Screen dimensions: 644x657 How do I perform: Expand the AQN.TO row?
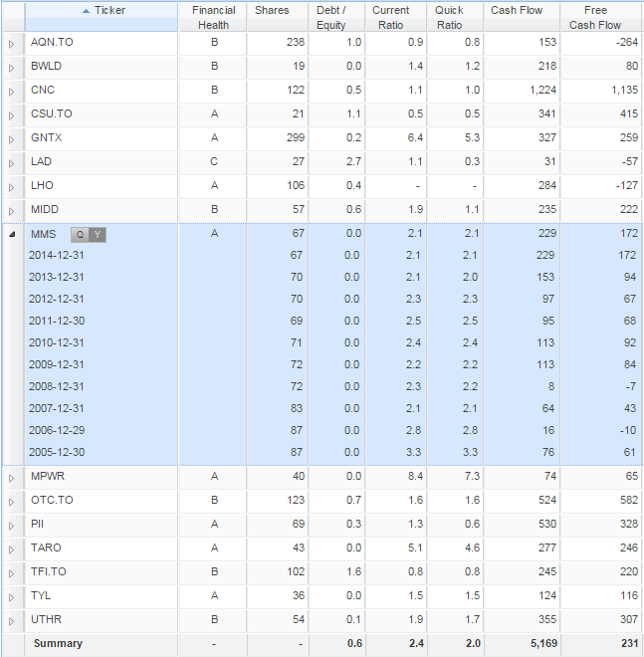pyautogui.click(x=12, y=44)
